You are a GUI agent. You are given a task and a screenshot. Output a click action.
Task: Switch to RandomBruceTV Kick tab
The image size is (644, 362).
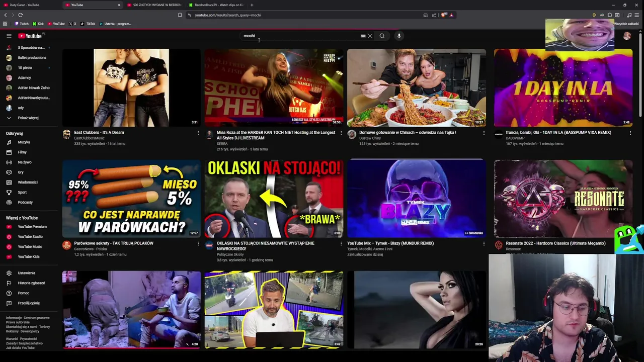[x=215, y=5]
